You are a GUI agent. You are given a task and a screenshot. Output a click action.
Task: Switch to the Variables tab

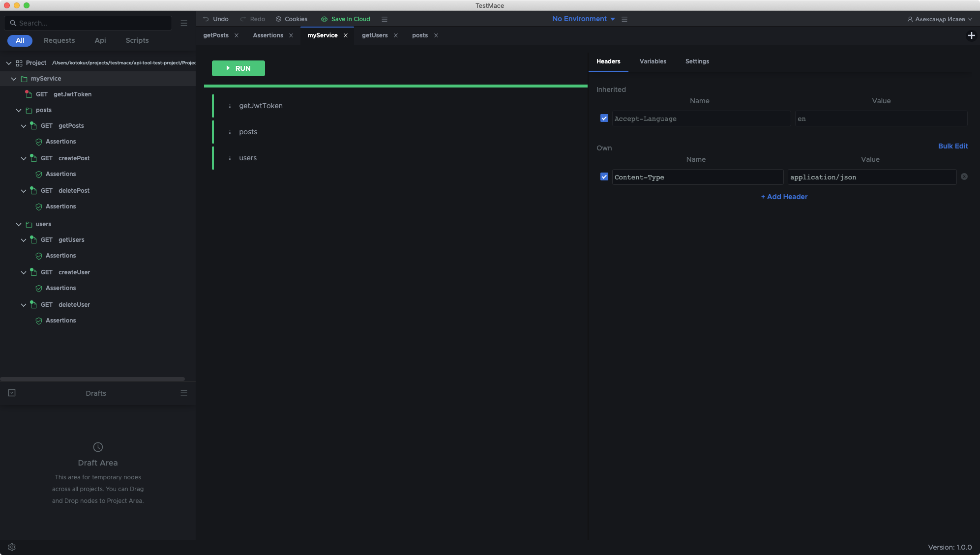[653, 61]
